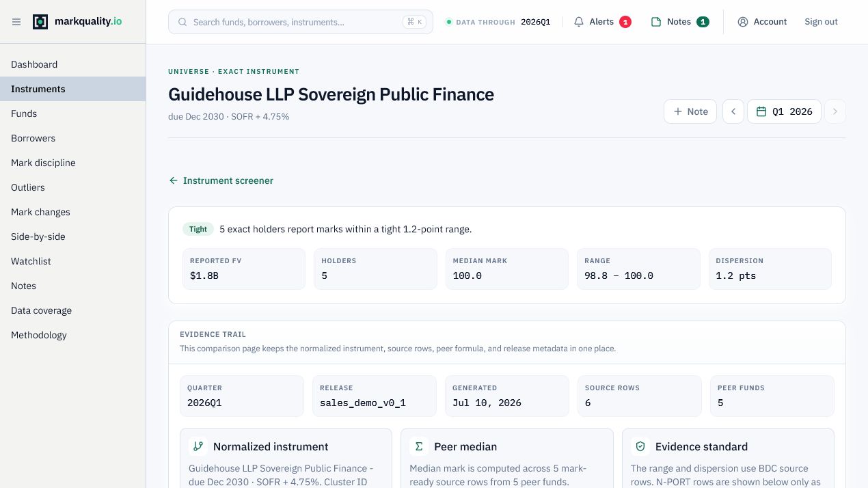
Task: Click the Data Through 2026Q1 indicator
Action: pyautogui.click(x=498, y=22)
